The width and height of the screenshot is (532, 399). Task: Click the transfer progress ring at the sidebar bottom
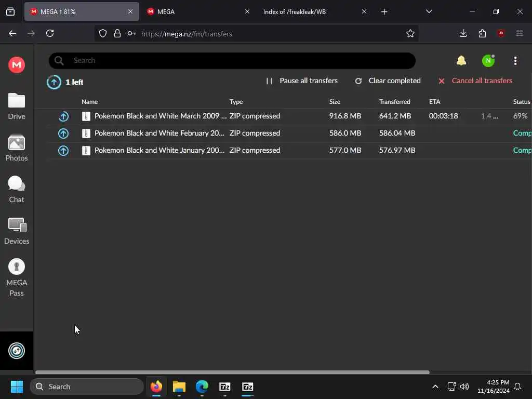pos(17,351)
